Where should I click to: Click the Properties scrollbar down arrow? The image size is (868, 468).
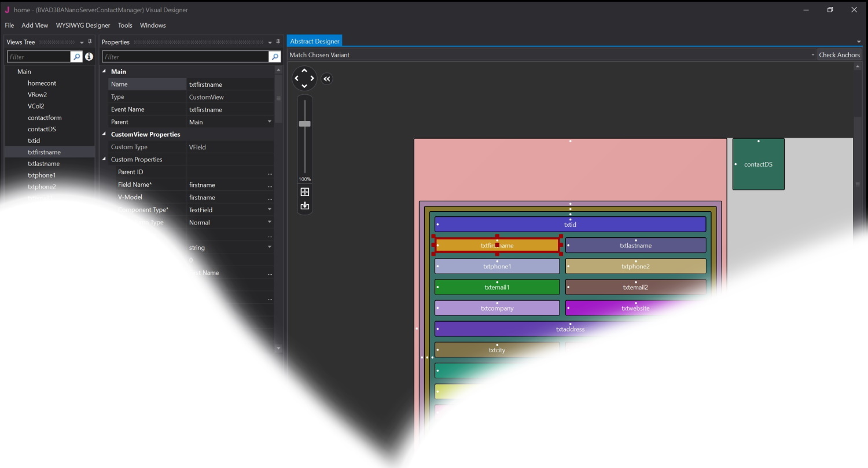tap(278, 348)
